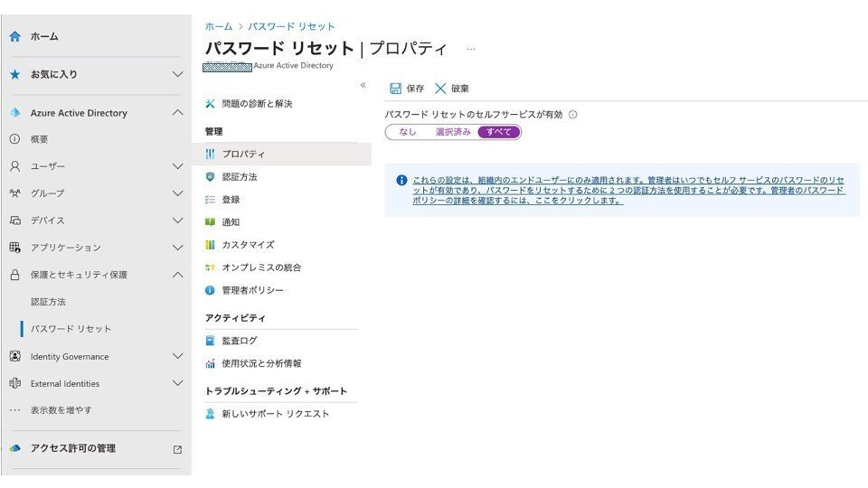
Task: Click the Azure Active Directory diamond icon
Action: click(x=15, y=112)
